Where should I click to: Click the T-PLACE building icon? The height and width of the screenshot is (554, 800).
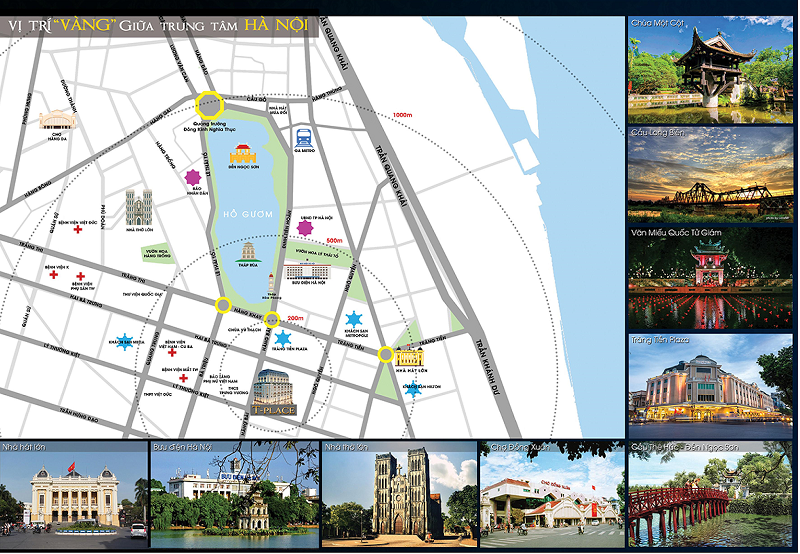(274, 392)
